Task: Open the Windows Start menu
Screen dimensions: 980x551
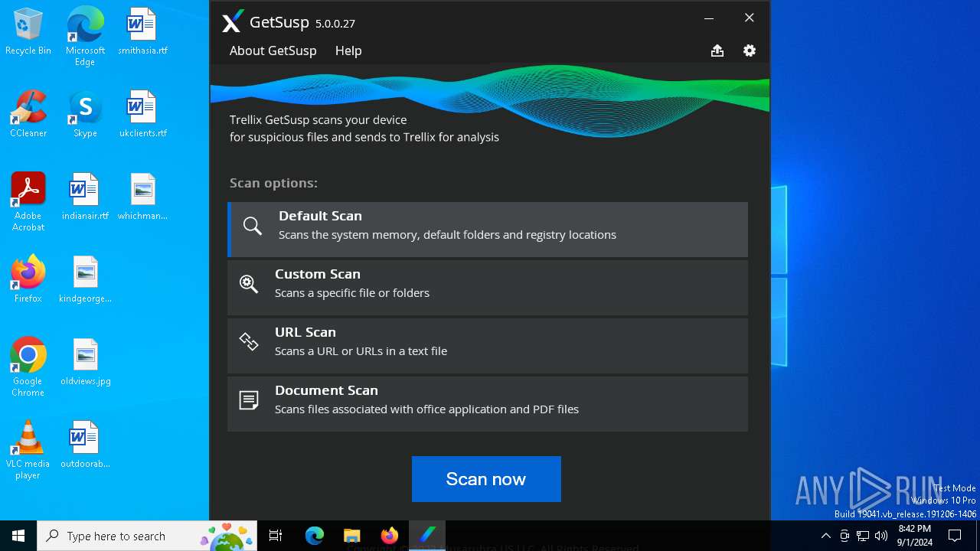Action: pos(18,536)
